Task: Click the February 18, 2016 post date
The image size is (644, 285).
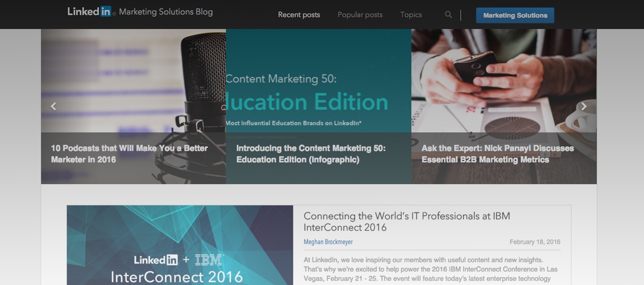Action: [535, 242]
